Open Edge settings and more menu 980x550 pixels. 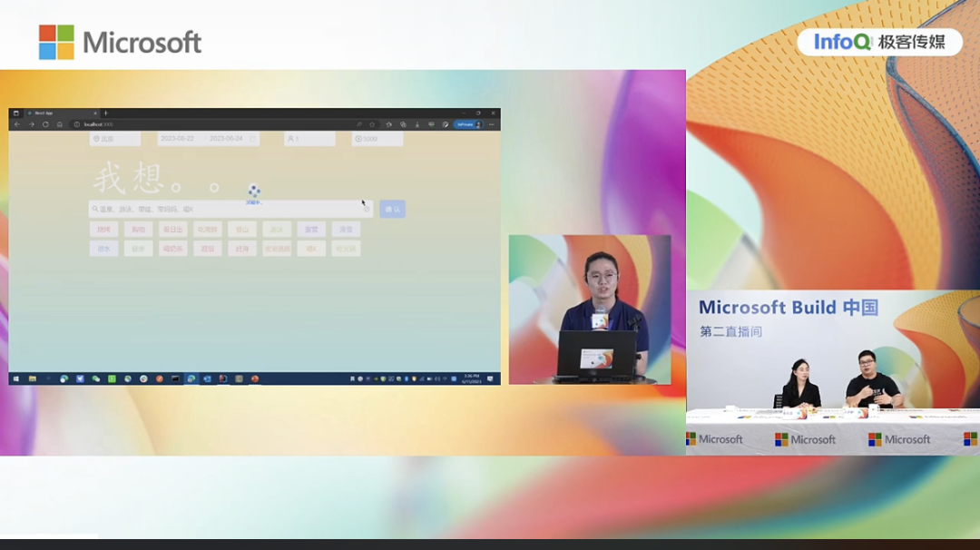click(x=492, y=124)
